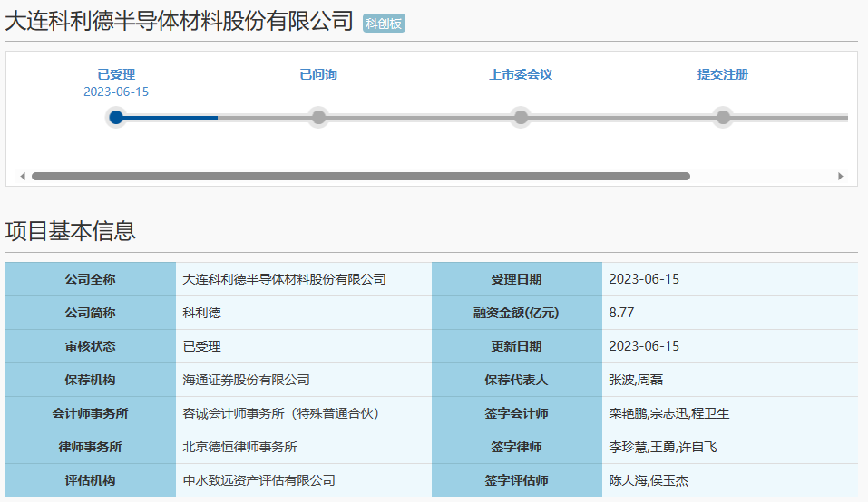Click the 受理日期 value 2023-06-15
868x502 pixels.
point(644,279)
